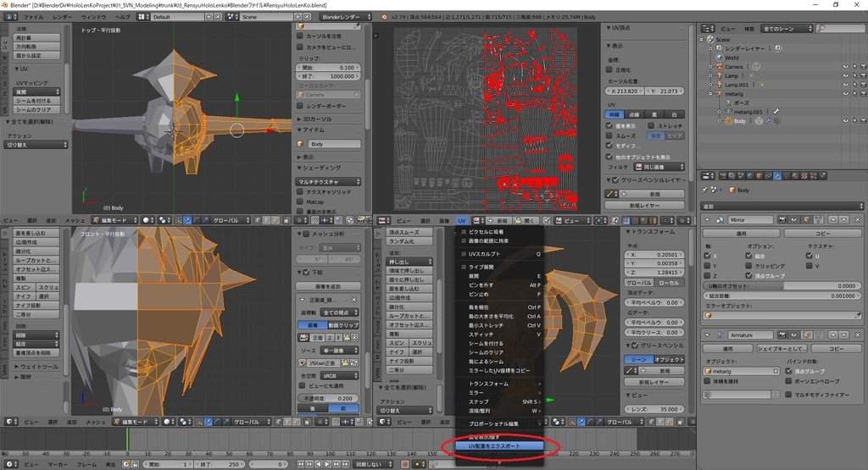Collapse the Mirror modifier panel

point(708,220)
